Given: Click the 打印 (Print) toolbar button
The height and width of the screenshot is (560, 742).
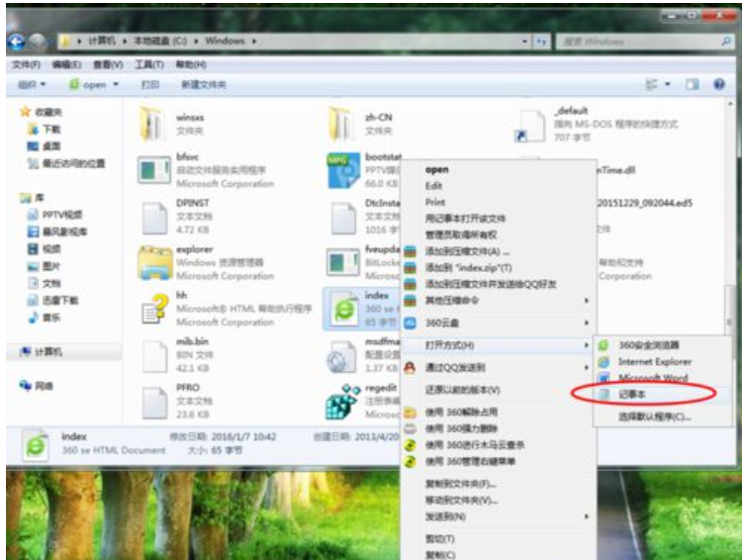Looking at the screenshot, I should click(150, 85).
